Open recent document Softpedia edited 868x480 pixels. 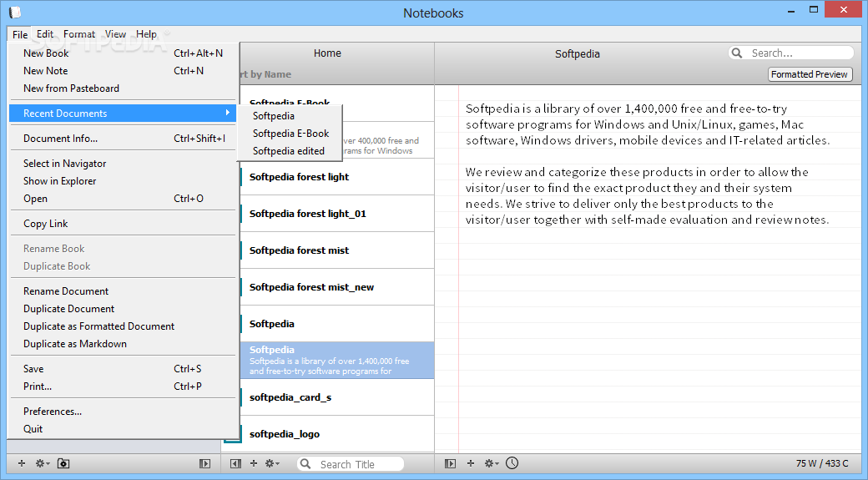coord(290,150)
